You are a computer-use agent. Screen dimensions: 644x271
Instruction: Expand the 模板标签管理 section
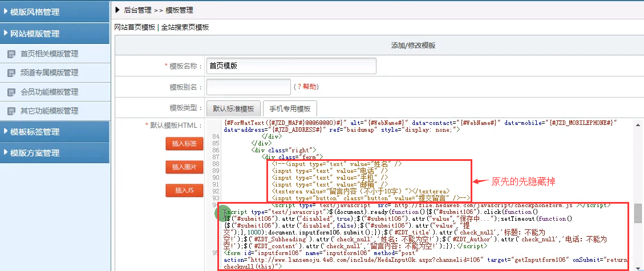54,132
